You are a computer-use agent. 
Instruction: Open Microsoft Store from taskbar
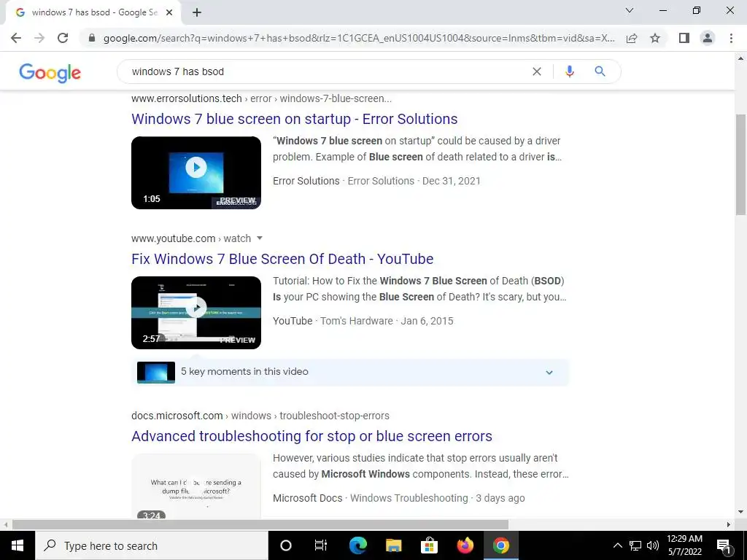(x=429, y=545)
